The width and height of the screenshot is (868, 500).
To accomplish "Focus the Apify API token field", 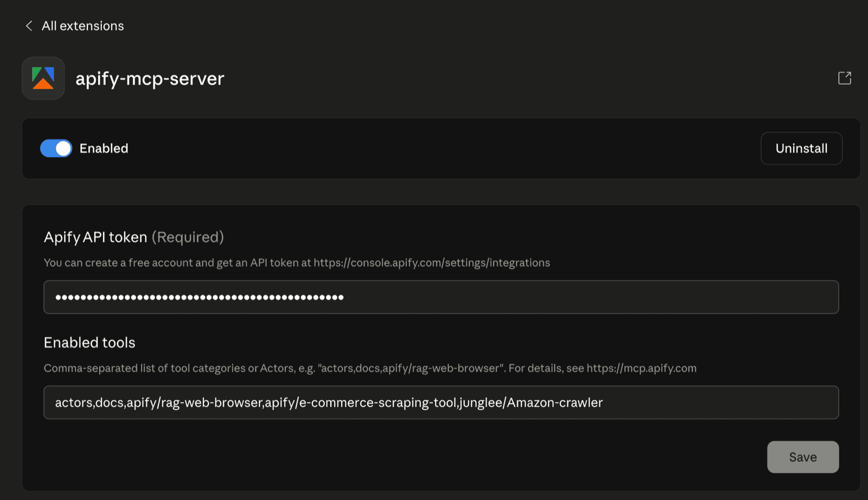I will point(441,297).
